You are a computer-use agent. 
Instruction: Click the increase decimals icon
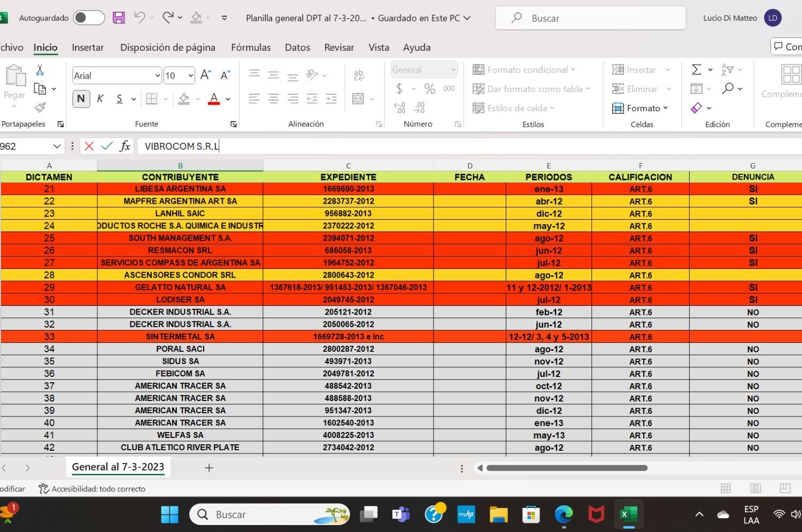[x=399, y=108]
